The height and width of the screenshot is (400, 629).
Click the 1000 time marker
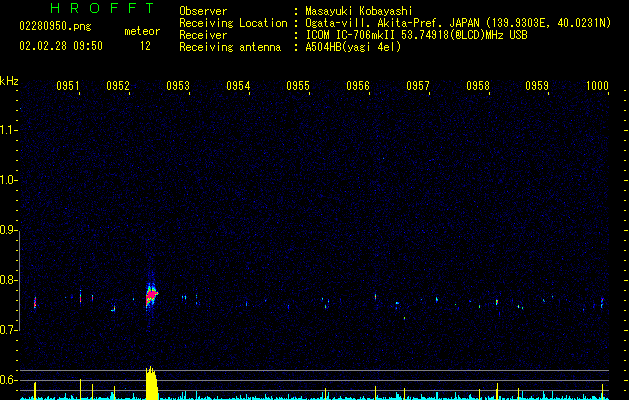(x=597, y=86)
